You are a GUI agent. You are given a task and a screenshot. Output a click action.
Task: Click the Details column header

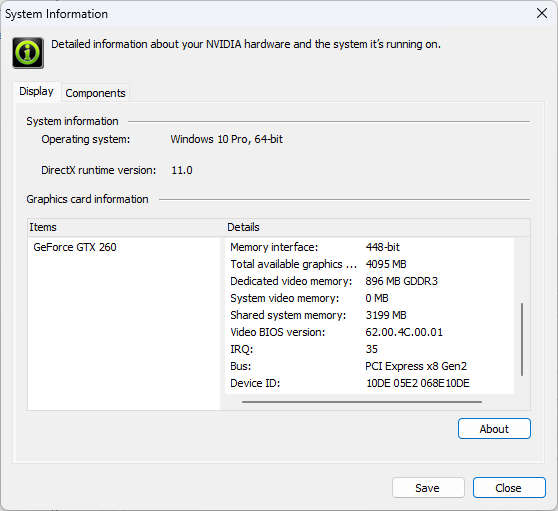point(377,227)
